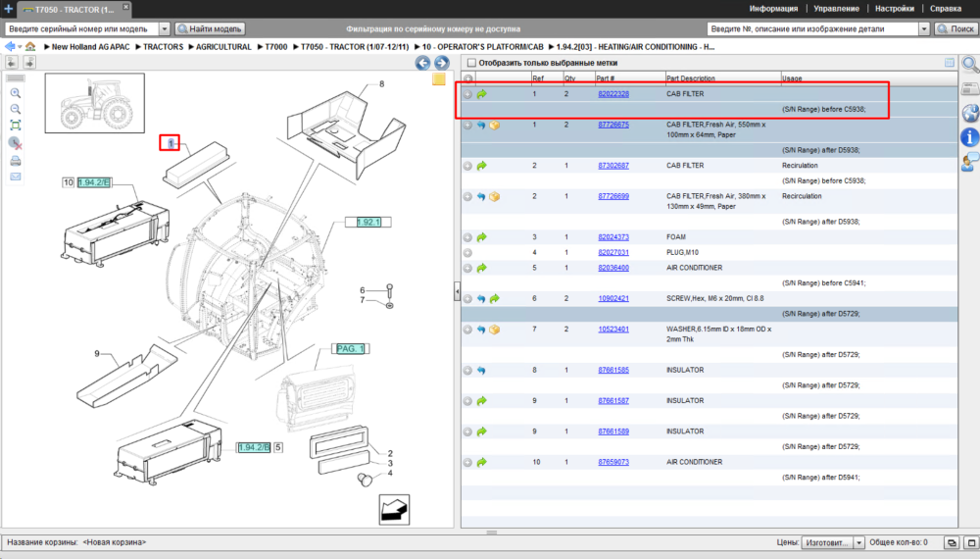Viewport: 980px width, 559px height.
Task: Open the magnifier search icon in the right sidebar
Action: coord(970,65)
